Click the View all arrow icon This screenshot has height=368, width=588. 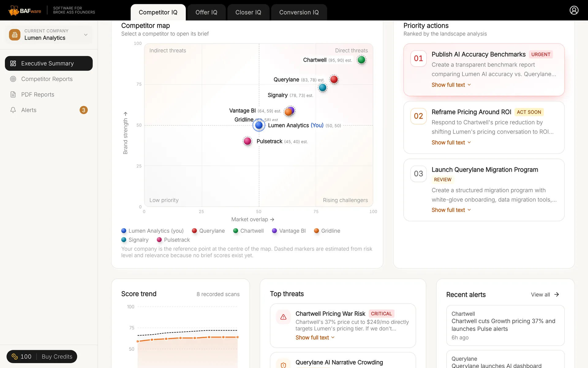pyautogui.click(x=556, y=294)
